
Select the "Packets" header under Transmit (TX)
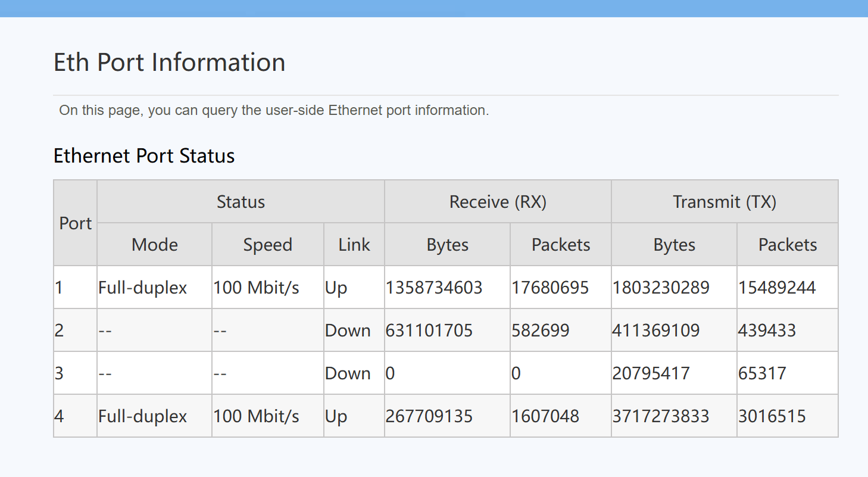(788, 245)
